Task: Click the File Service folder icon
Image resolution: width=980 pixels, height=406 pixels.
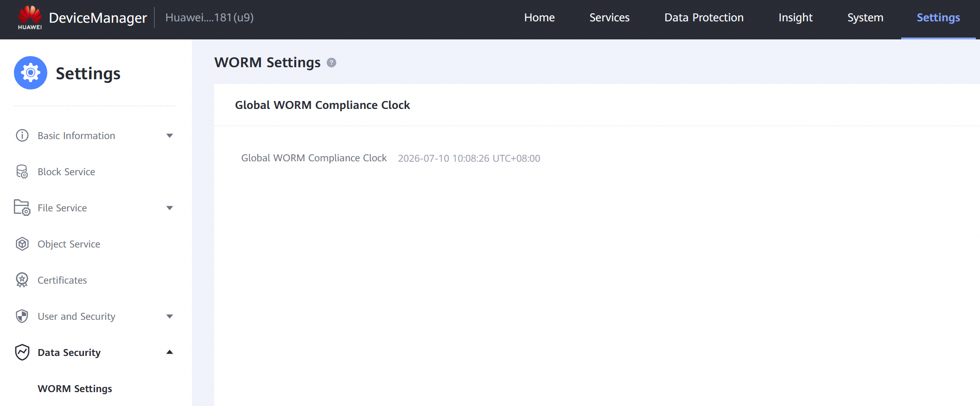Action: (x=22, y=208)
